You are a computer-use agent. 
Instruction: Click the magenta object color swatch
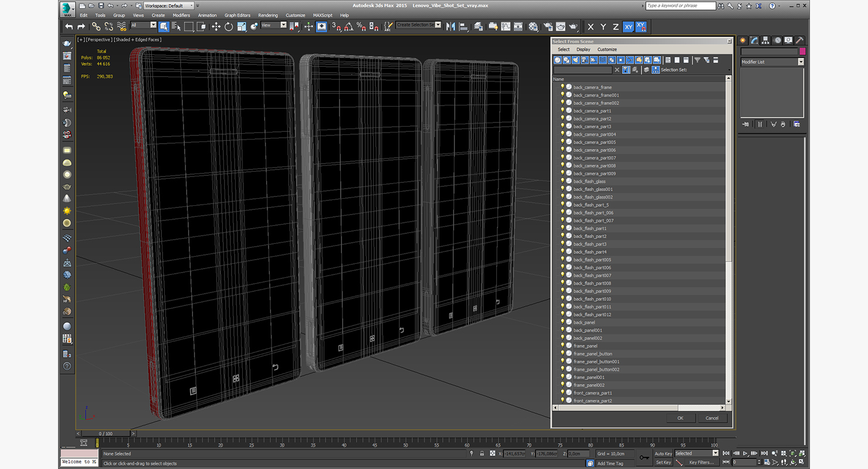coord(802,52)
